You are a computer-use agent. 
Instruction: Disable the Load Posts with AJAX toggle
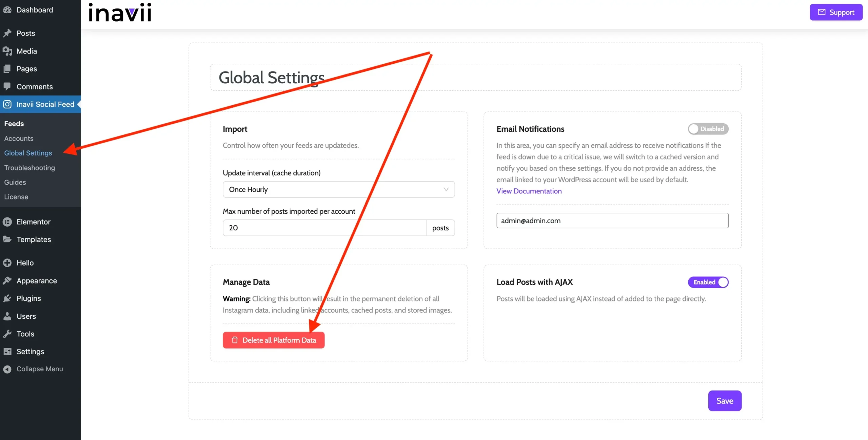point(708,282)
